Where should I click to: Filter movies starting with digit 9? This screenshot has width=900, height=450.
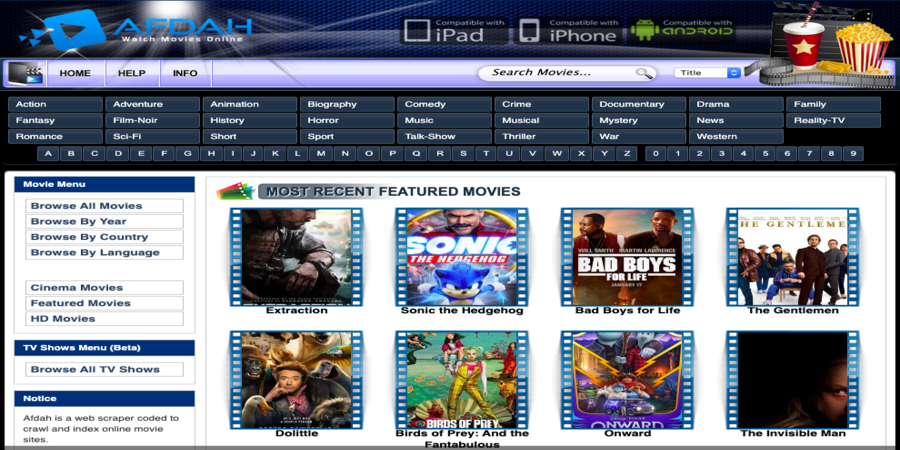tap(853, 154)
